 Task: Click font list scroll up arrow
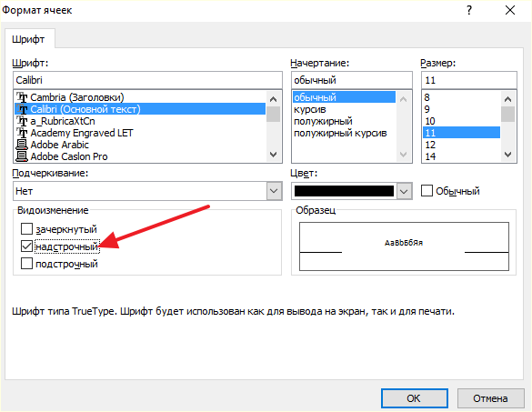pyautogui.click(x=273, y=99)
